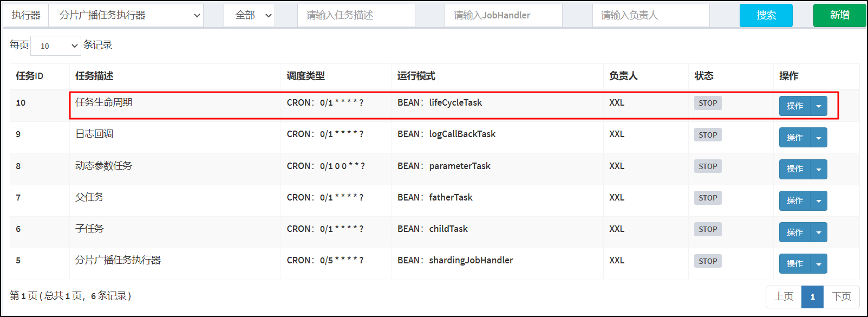Screen dimensions: 868x317
Task: Click the BEAN: shardingJobHandler cell
Action: point(455,260)
